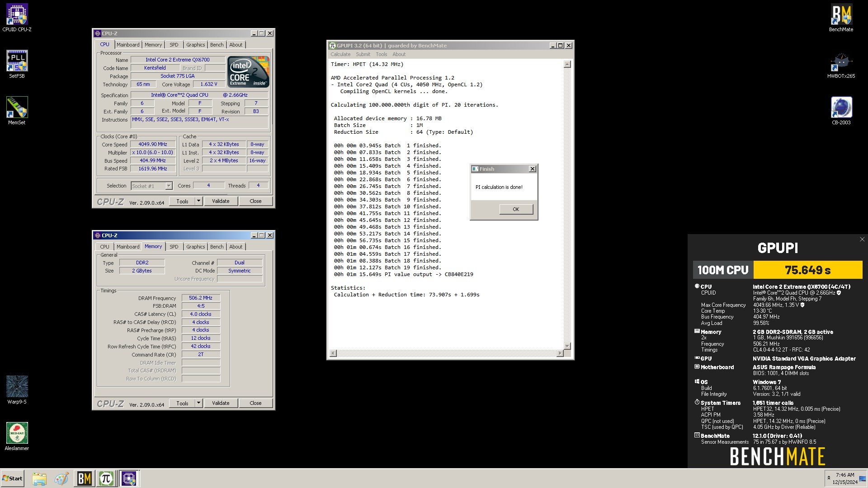Viewport: 868px width, 488px height.
Task: Open Graphics tab in bottom CPU-Z window
Action: point(195,247)
